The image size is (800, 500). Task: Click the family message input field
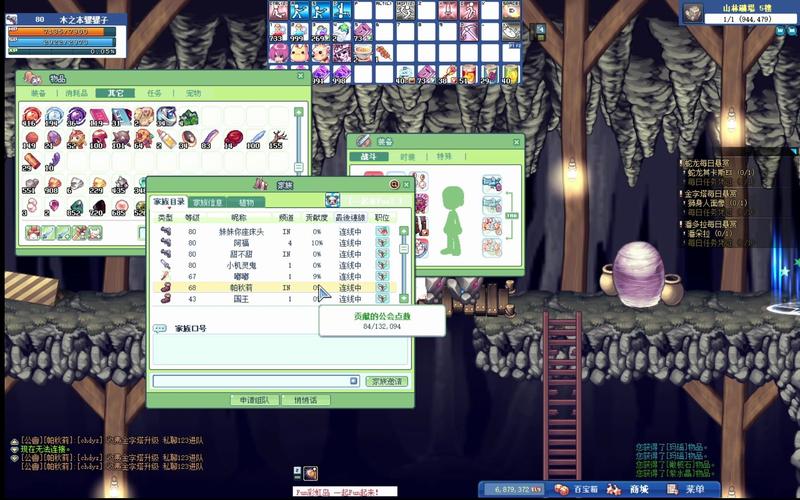[256, 381]
